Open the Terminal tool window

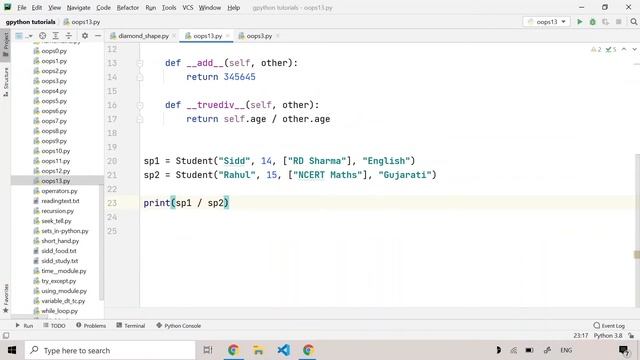click(131, 326)
